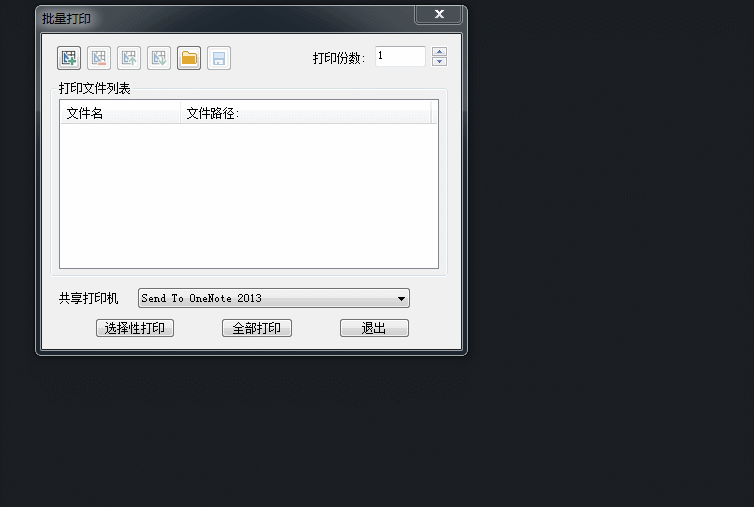Close the 批量打印 dialog
754x507 pixels.
439,14
